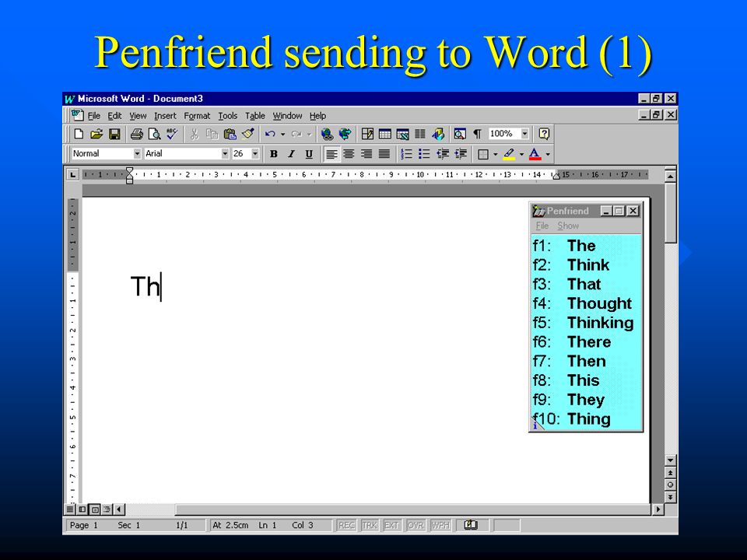Viewport: 747px width, 560px height.
Task: Increase paragraph indent
Action: tap(461, 154)
